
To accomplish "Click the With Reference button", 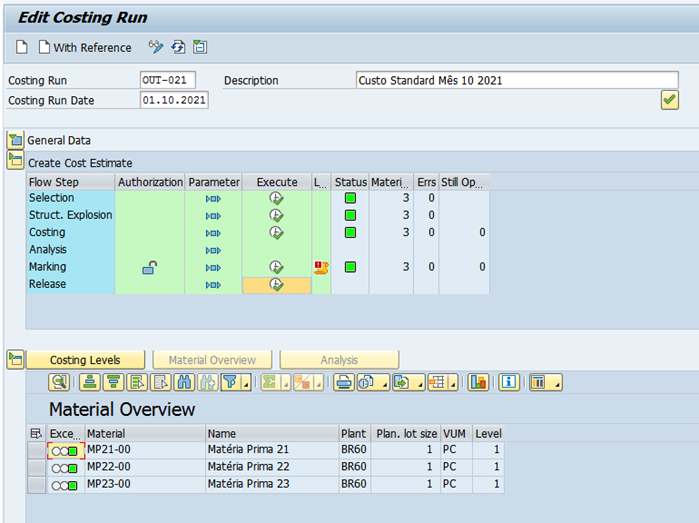I will click(x=84, y=47).
